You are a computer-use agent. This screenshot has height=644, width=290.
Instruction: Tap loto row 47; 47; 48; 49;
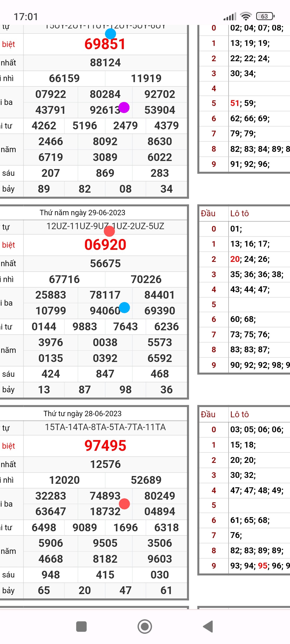[257, 491]
